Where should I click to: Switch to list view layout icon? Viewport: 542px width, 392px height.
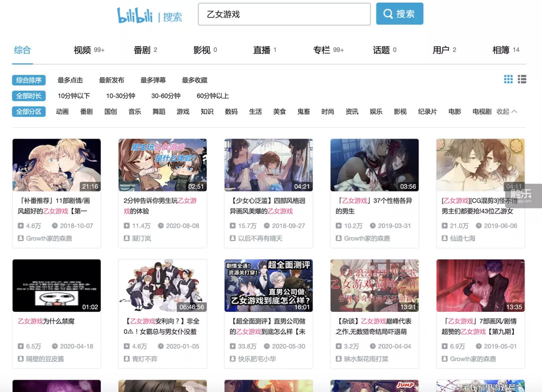click(522, 79)
